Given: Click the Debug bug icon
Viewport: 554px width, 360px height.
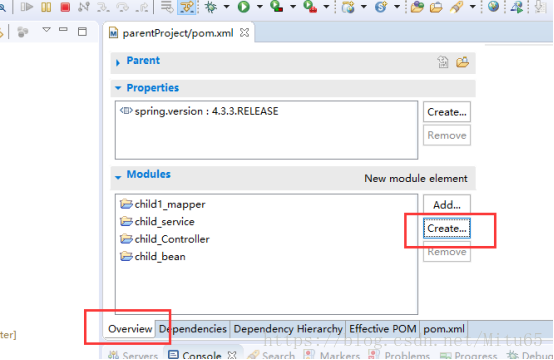Looking at the screenshot, I should [x=211, y=7].
